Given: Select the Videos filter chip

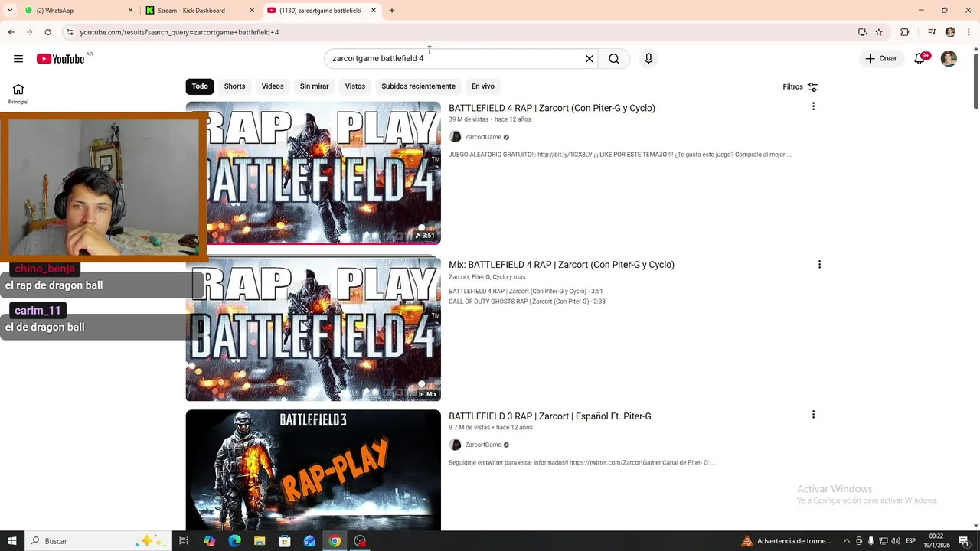Looking at the screenshot, I should point(273,86).
